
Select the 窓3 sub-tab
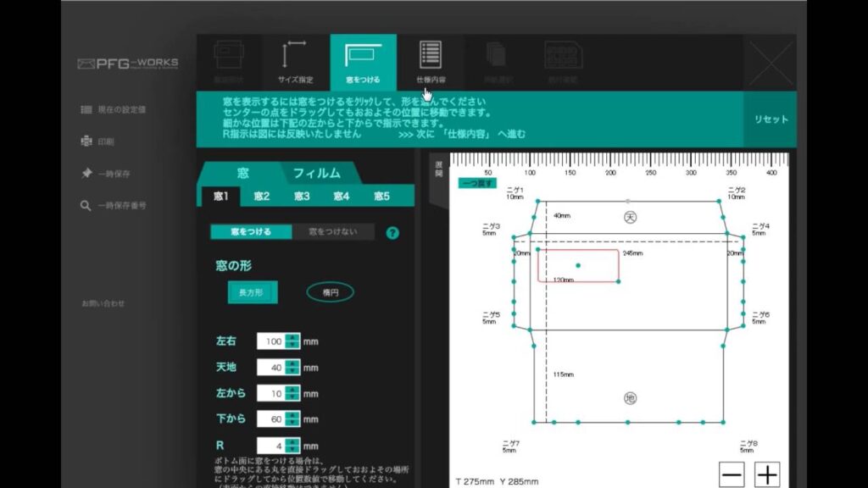coord(302,197)
